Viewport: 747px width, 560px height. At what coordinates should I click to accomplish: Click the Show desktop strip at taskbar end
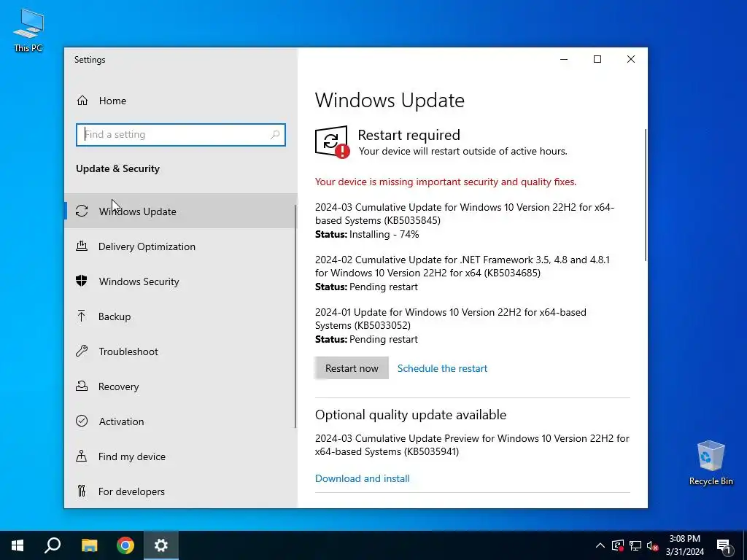[745, 545]
